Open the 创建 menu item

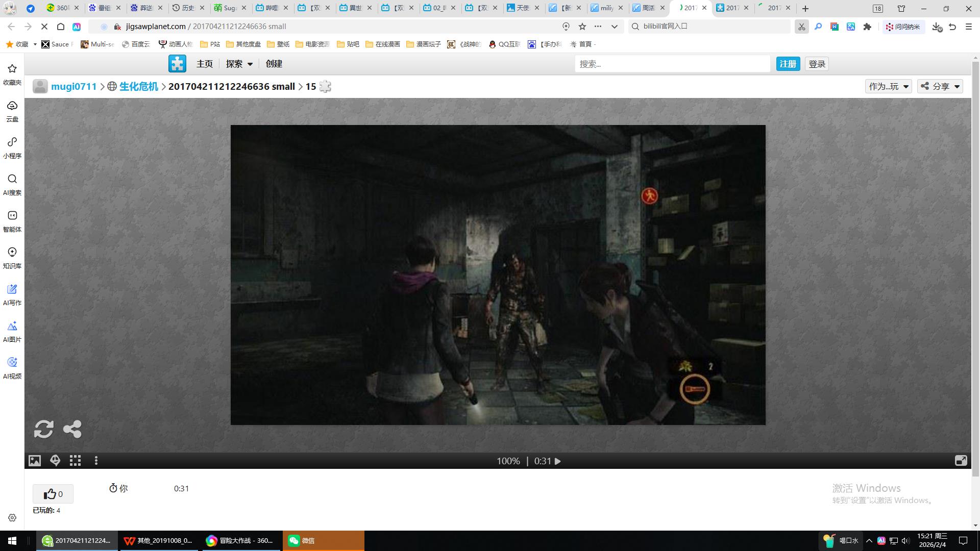pos(274,64)
